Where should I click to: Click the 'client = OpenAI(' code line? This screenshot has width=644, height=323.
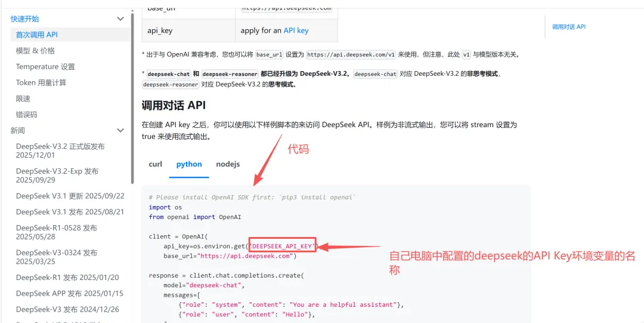(x=179, y=236)
